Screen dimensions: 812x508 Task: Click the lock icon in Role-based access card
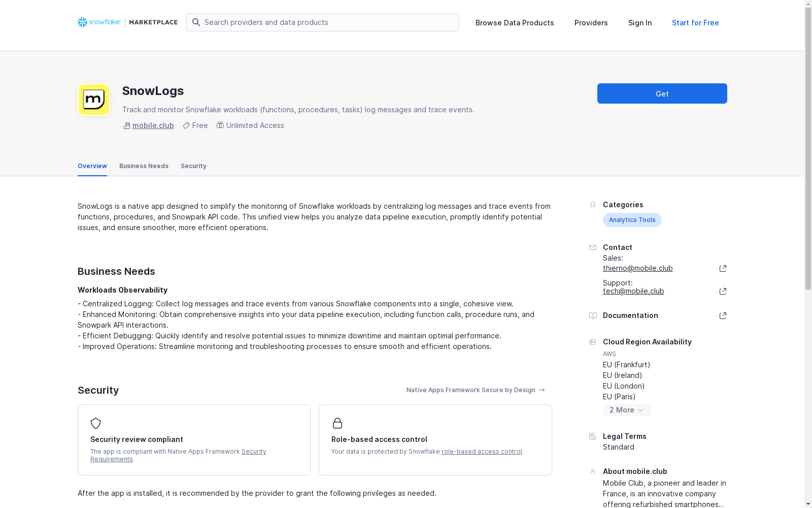coord(337,423)
